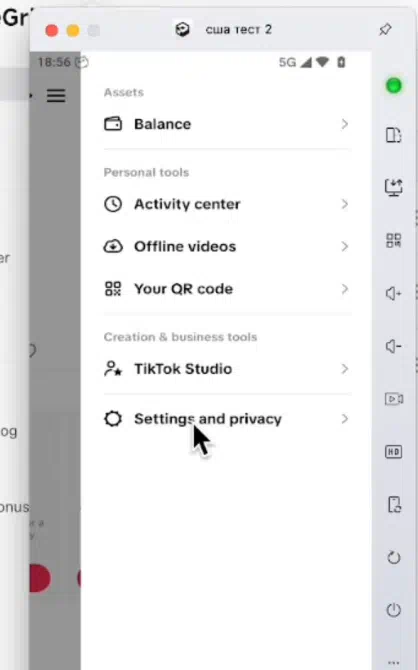The height and width of the screenshot is (670, 418).
Task: Open TikTok Studio menu item
Action: 227,369
